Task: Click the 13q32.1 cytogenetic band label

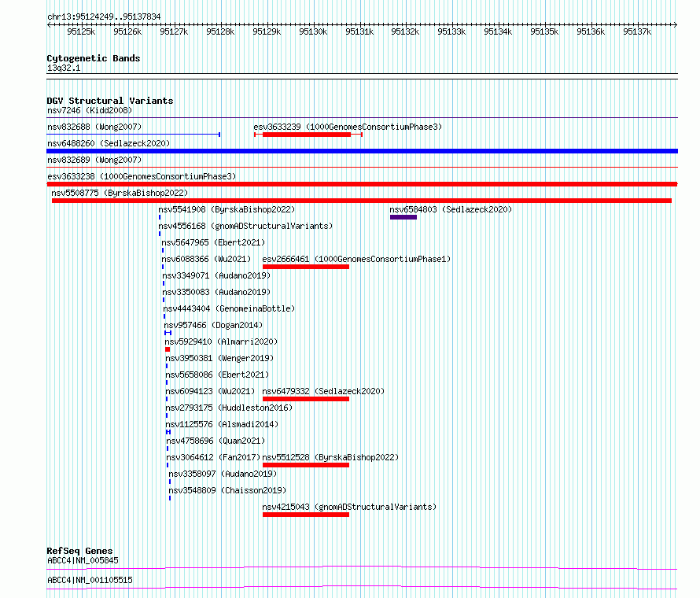Action: click(64, 68)
